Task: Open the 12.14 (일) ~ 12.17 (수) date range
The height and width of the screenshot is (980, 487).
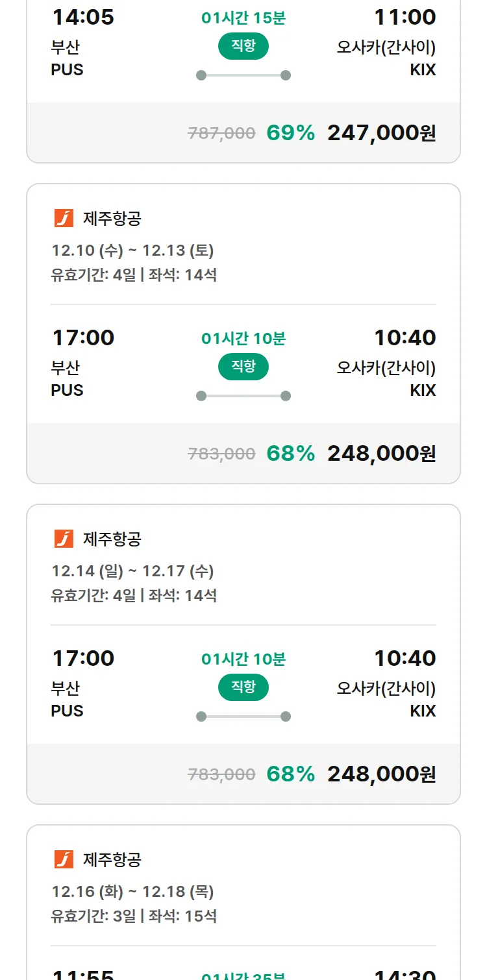Action: tap(132, 571)
